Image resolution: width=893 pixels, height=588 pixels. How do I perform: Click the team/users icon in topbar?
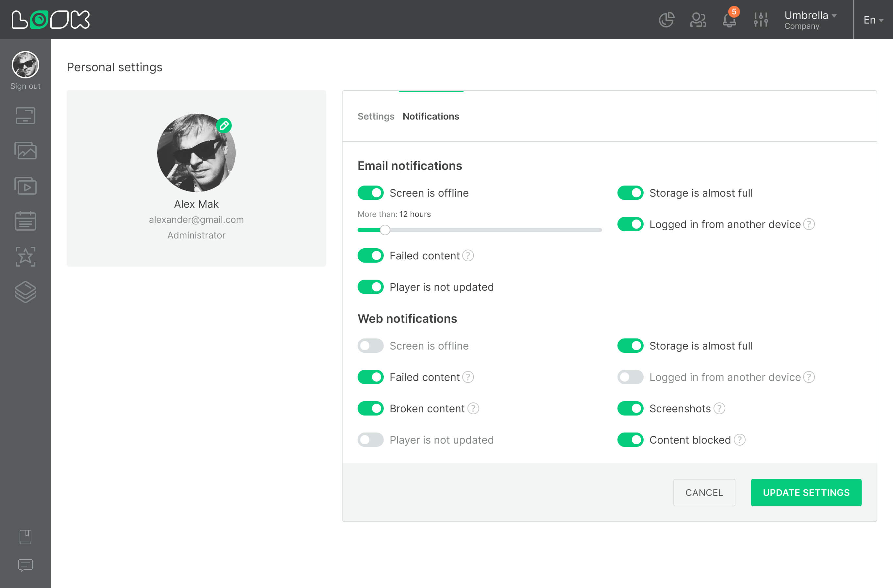point(697,19)
